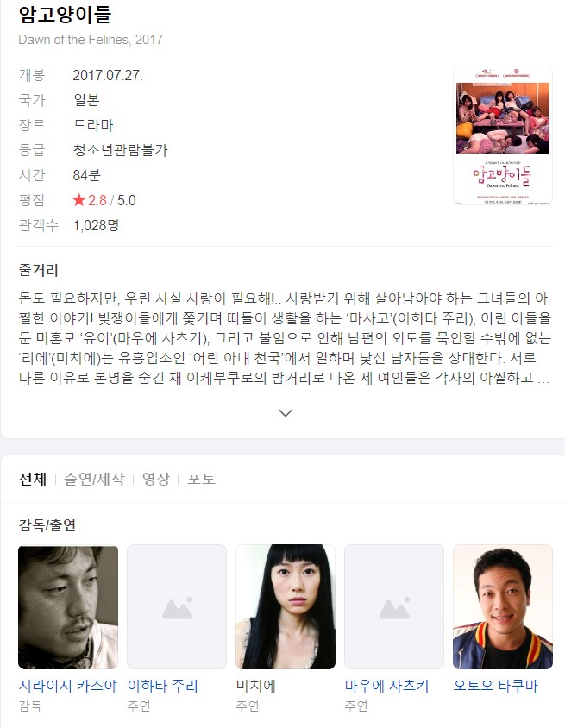Open the photo of 오토오 타쿠마
Image resolution: width=565 pixels, height=728 pixels.
coord(503,607)
